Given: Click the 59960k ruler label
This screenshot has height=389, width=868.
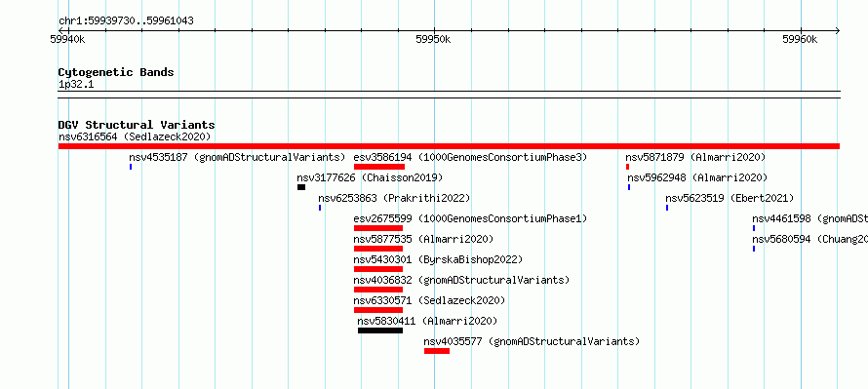Looking at the screenshot, I should (801, 39).
